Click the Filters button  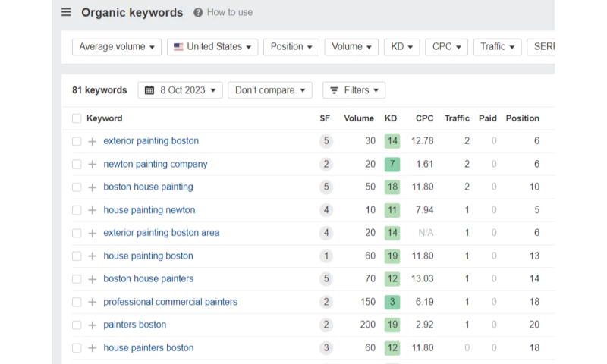click(x=354, y=90)
